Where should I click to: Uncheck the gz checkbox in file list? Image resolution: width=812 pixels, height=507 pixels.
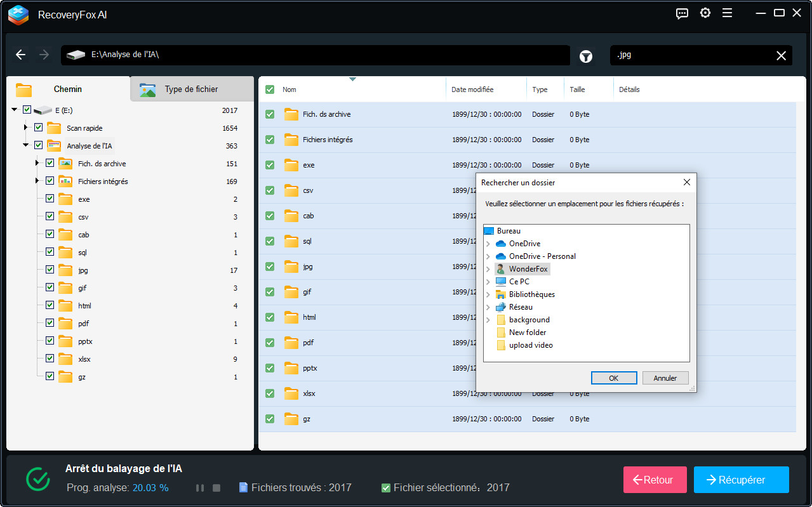[x=270, y=419]
